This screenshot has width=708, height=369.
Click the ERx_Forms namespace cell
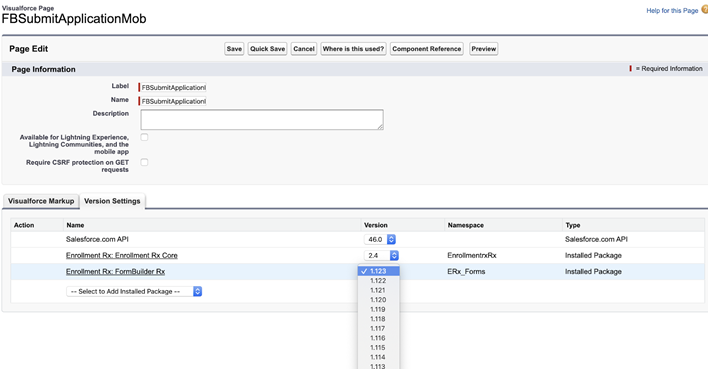click(x=466, y=271)
